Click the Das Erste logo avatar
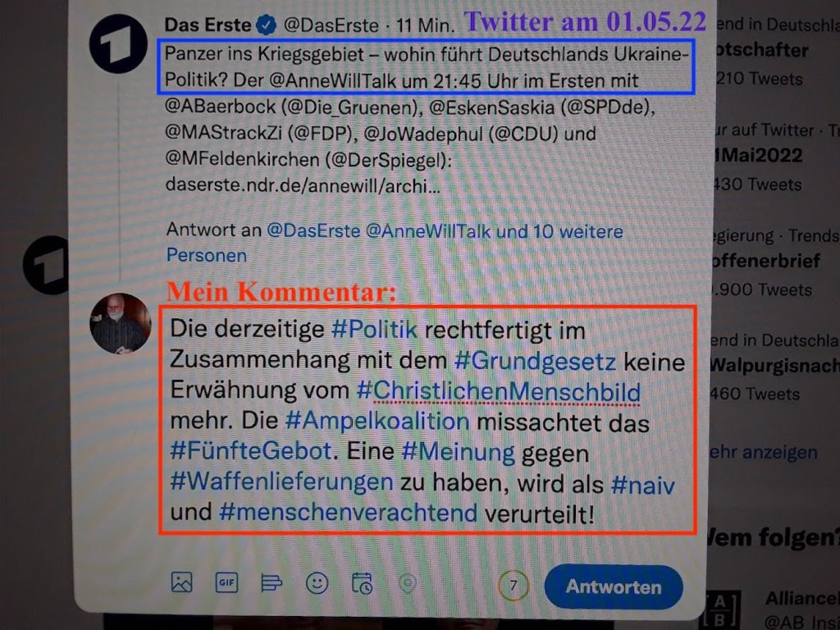Image resolution: width=840 pixels, height=630 pixels. [x=118, y=44]
